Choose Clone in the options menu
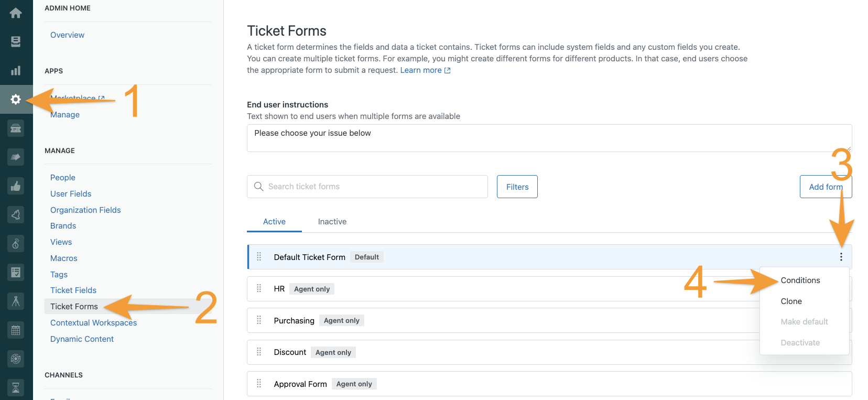 click(x=791, y=301)
